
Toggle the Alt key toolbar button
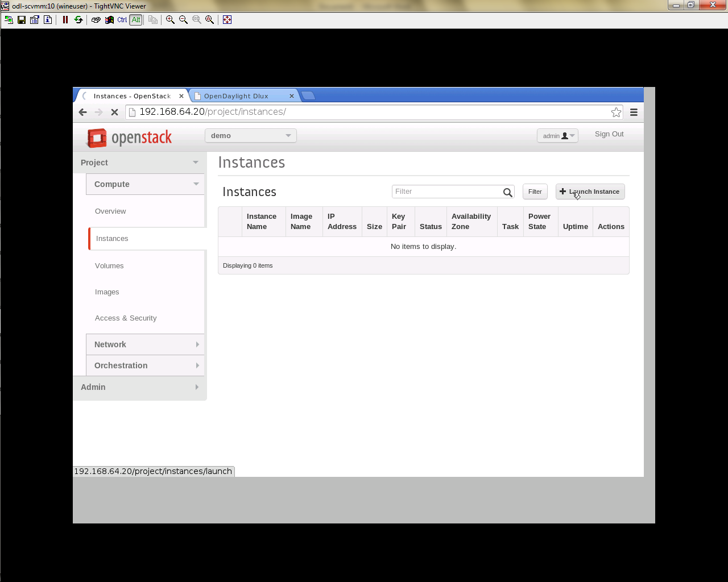136,19
